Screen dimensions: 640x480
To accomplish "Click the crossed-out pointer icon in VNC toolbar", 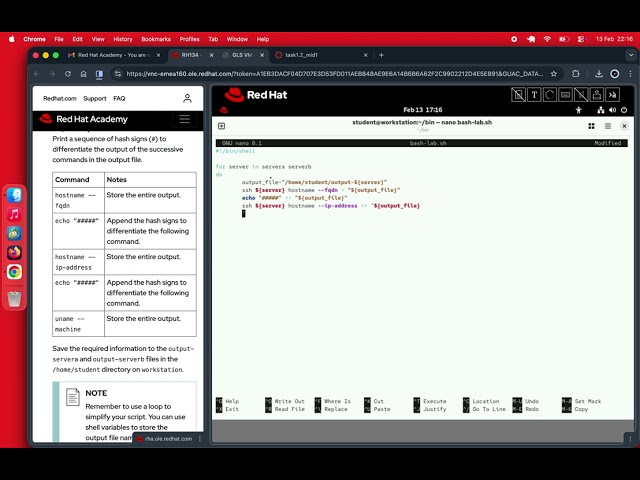I will coord(581,95).
